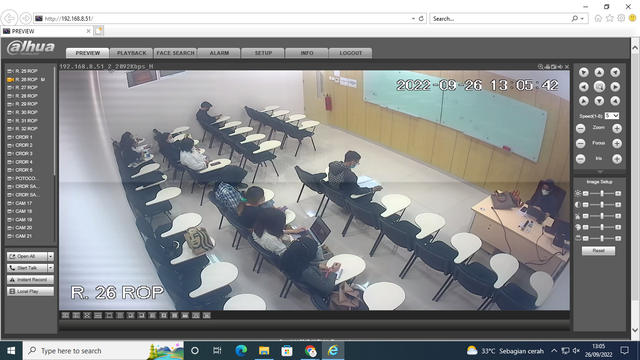Click the Open All button
640x360 pixels.
(x=27, y=256)
